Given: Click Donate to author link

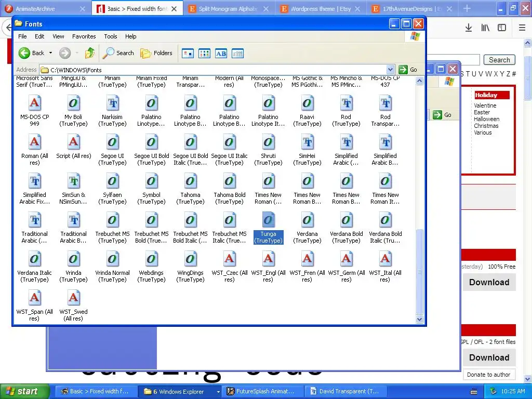Looking at the screenshot, I should 488,375.
